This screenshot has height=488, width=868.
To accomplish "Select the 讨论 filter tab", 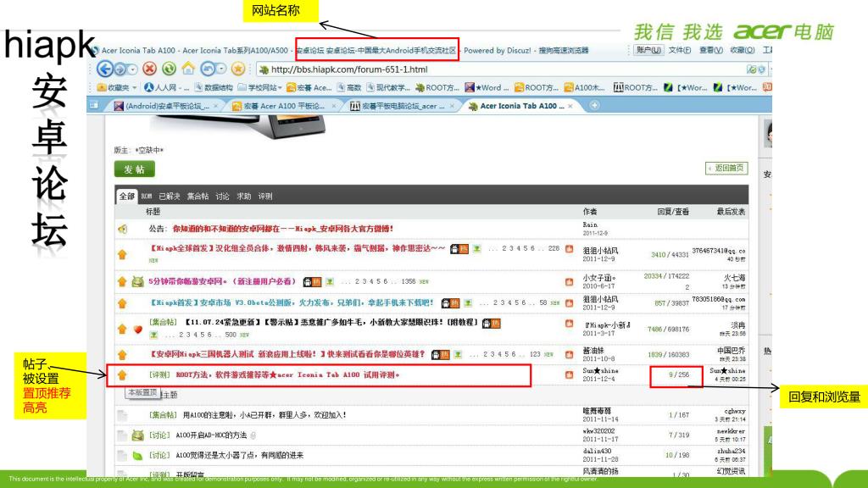I will [223, 196].
